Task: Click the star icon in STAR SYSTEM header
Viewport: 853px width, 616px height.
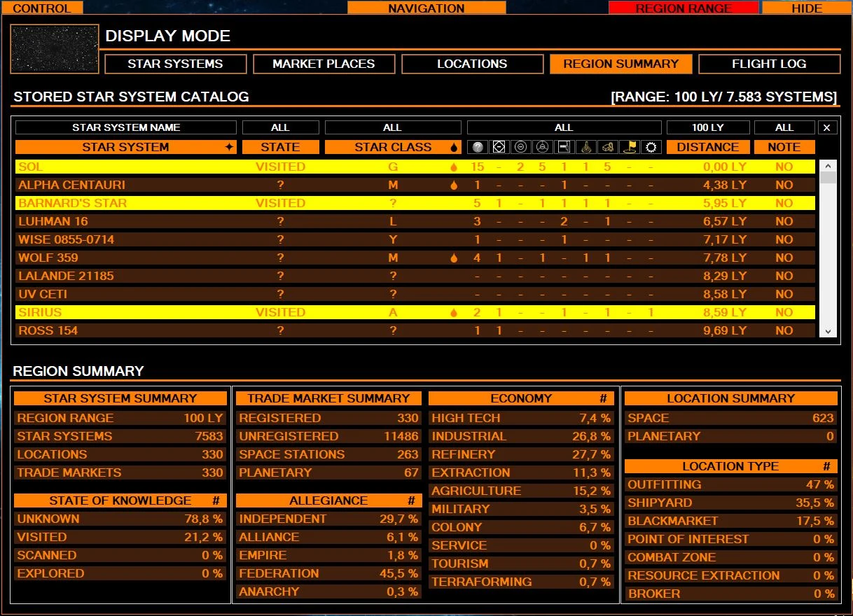Action: click(x=228, y=147)
